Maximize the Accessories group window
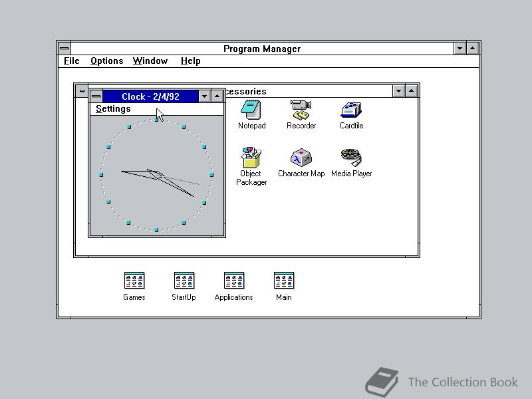Image resolution: width=532 pixels, height=399 pixels. (411, 91)
